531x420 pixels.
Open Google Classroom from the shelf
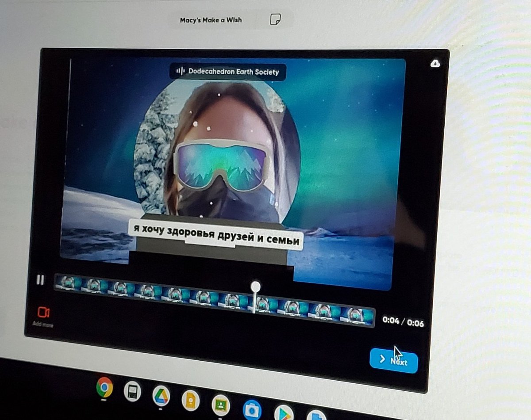coord(220,405)
